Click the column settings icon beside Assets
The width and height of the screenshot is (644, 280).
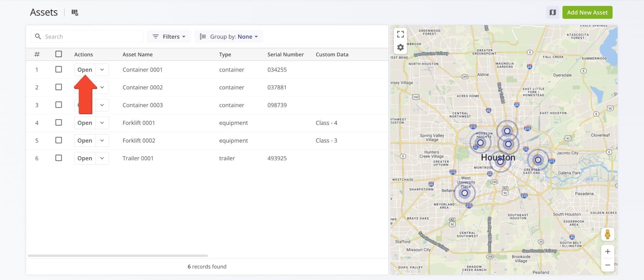[x=75, y=13]
